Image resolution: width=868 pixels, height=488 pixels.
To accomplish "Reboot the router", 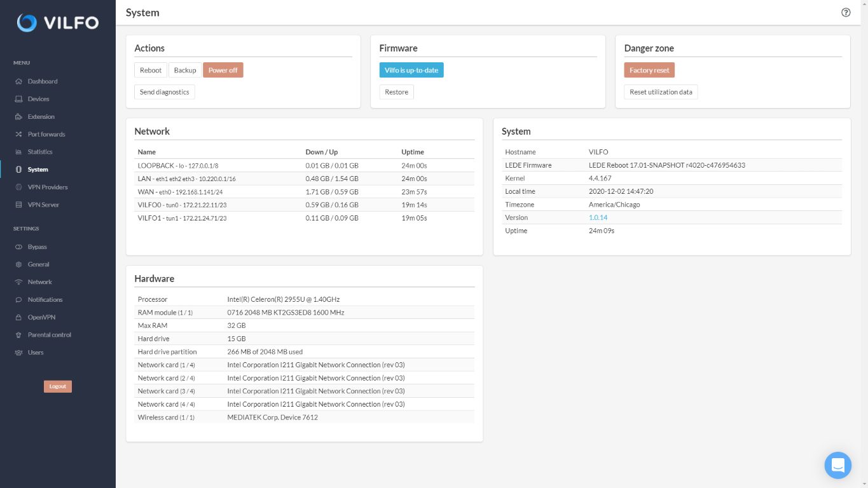I will tap(151, 70).
